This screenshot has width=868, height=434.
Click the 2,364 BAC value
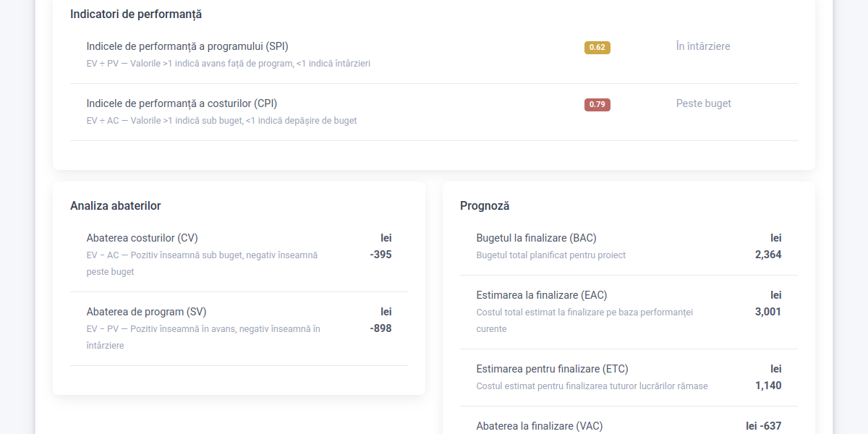[x=767, y=255]
